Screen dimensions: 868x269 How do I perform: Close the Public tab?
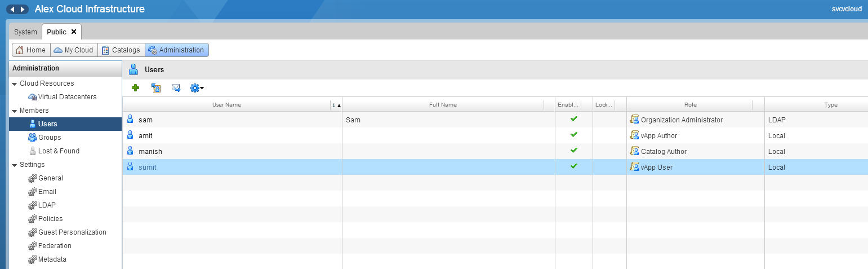pyautogui.click(x=74, y=32)
